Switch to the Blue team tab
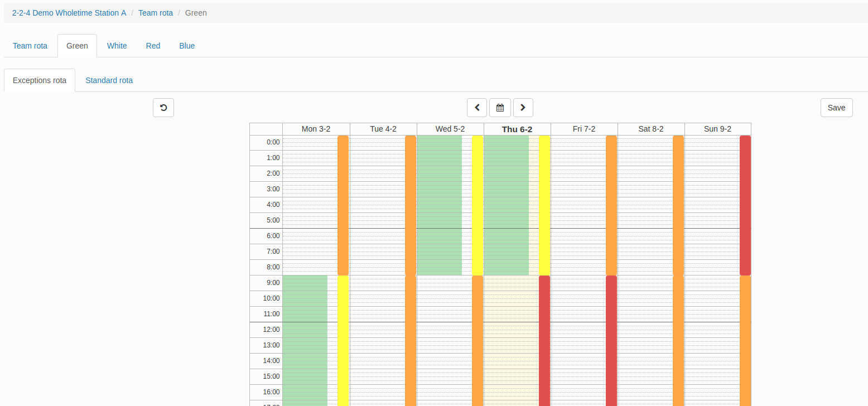This screenshot has height=406, width=868. point(187,46)
